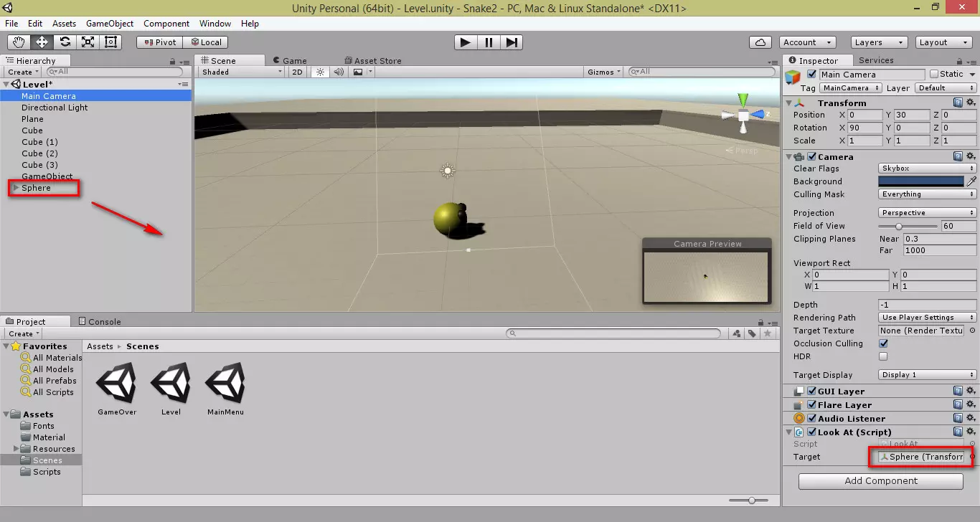Click the Step forward button

click(x=511, y=42)
